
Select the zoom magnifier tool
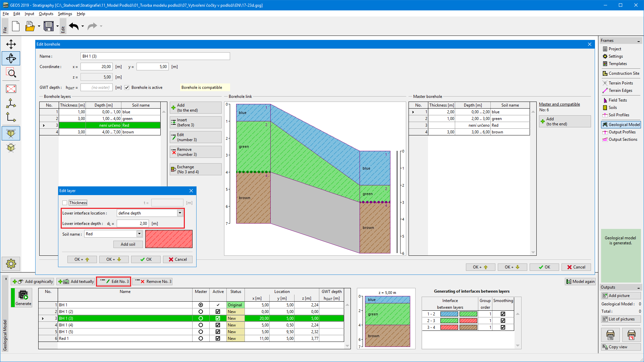[x=11, y=73]
